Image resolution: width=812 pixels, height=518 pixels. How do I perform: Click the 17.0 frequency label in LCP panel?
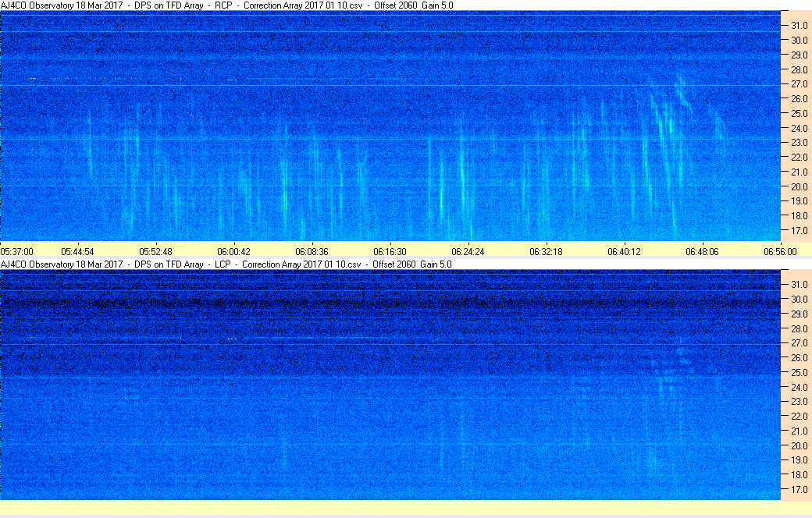pyautogui.click(x=799, y=490)
